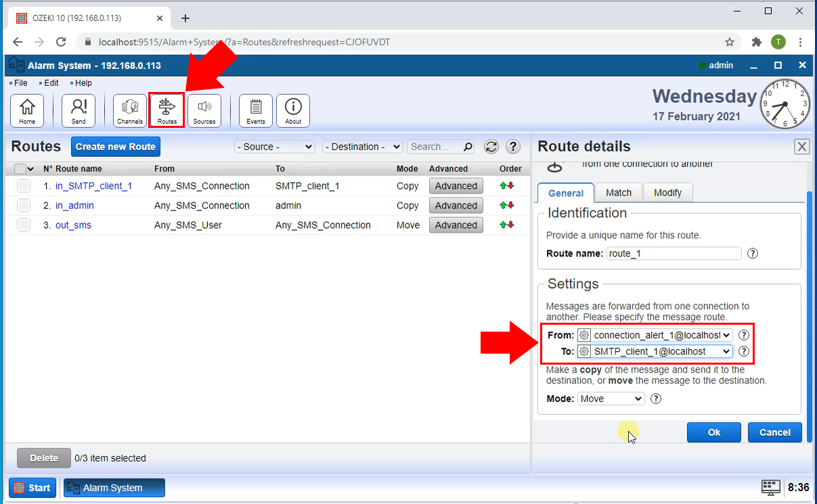Check the in_admin route checkbox

[24, 206]
